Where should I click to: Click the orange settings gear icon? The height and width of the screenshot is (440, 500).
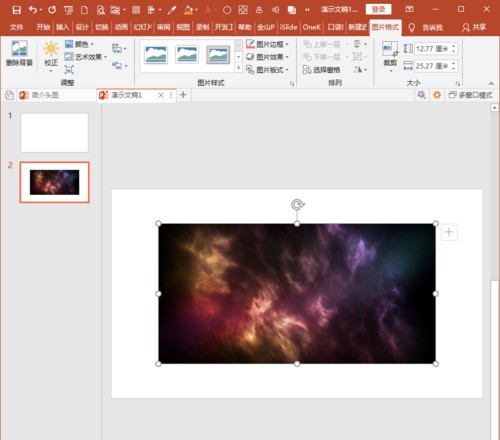point(437,95)
